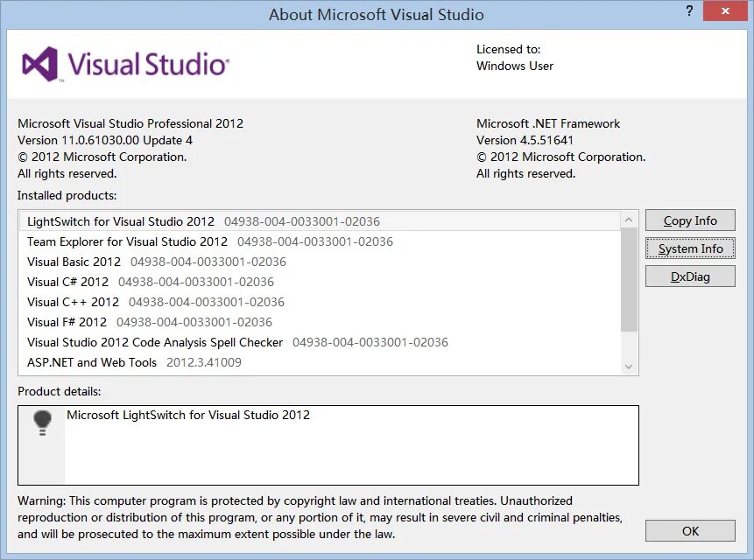
Task: Select the Visual C++ 2012 row
Action: [x=320, y=302]
